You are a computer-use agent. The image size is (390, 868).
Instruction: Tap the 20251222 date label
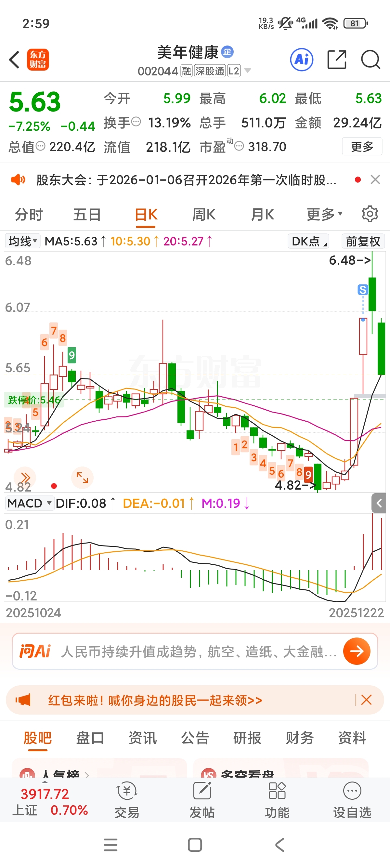click(x=356, y=612)
